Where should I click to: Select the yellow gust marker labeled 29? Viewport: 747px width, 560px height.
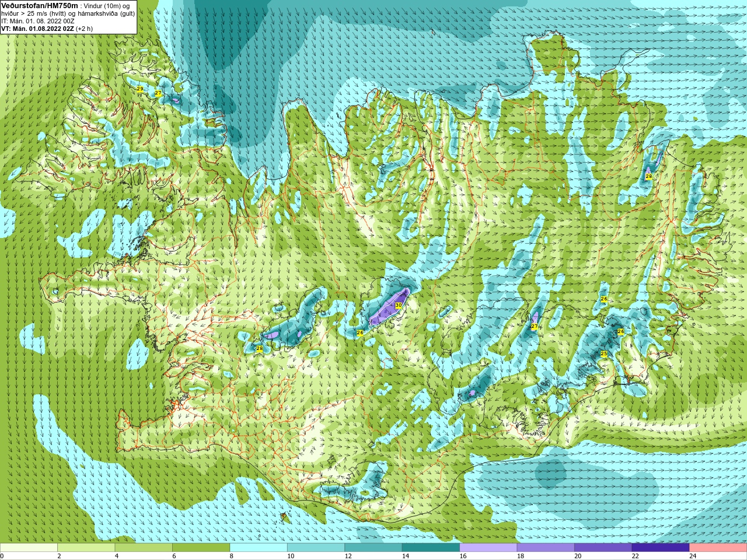coord(140,89)
